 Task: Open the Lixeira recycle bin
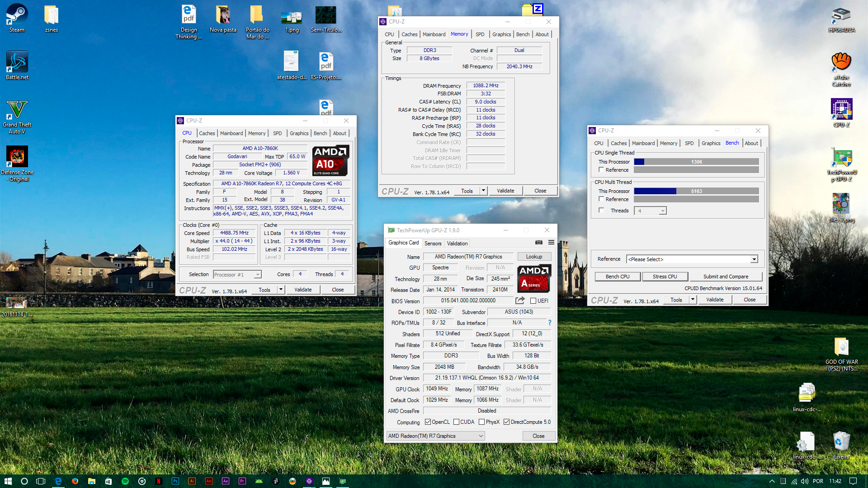(x=841, y=445)
